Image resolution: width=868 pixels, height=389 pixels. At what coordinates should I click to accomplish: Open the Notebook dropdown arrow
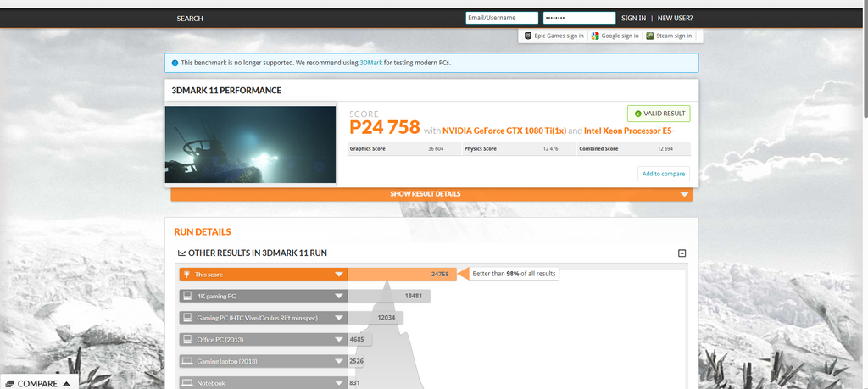click(x=339, y=383)
